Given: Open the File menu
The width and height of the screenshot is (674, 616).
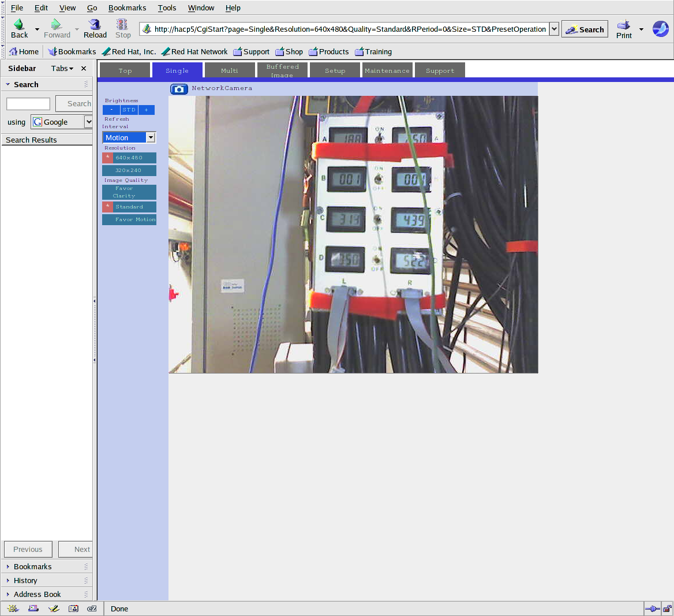Looking at the screenshot, I should (17, 8).
